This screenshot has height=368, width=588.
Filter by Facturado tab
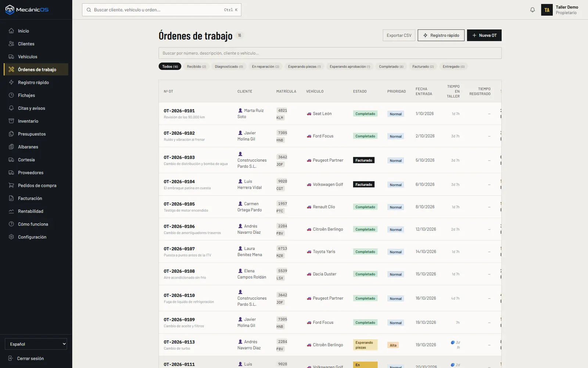point(423,67)
